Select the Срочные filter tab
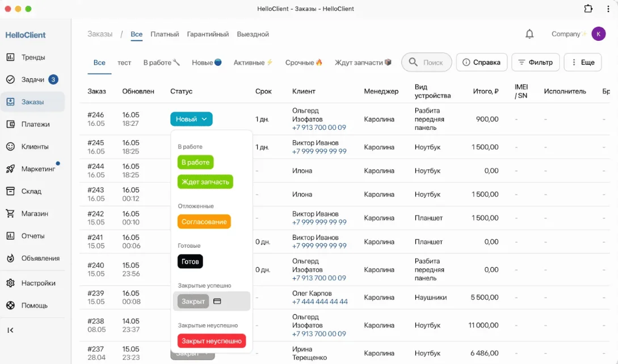This screenshot has height=364, width=618. [304, 62]
